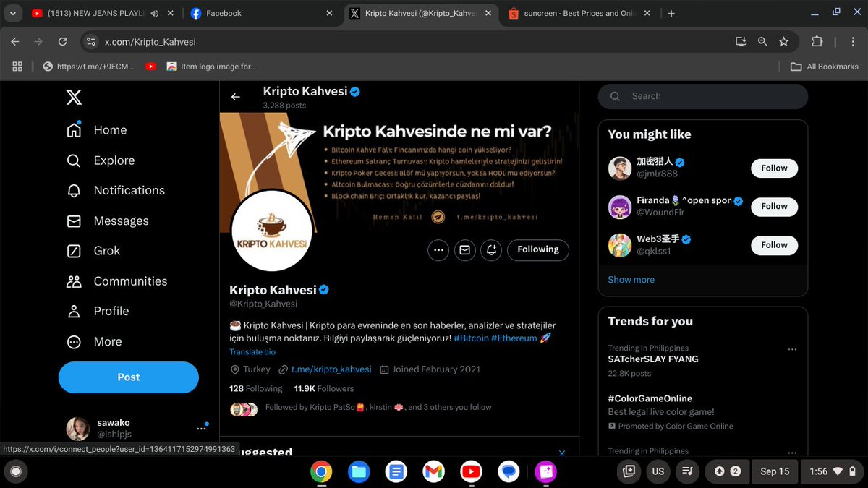Close the Kripto Kahvesi browser tab

coord(488,13)
